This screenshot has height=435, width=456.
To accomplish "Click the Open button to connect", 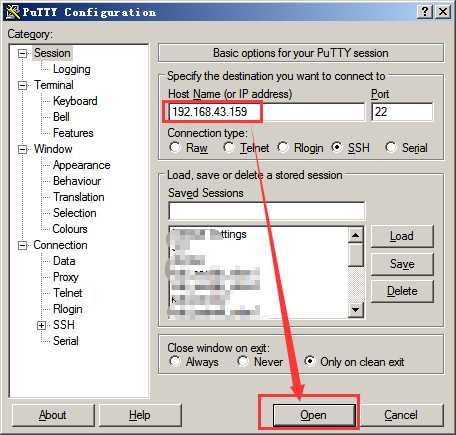I will pos(313,415).
